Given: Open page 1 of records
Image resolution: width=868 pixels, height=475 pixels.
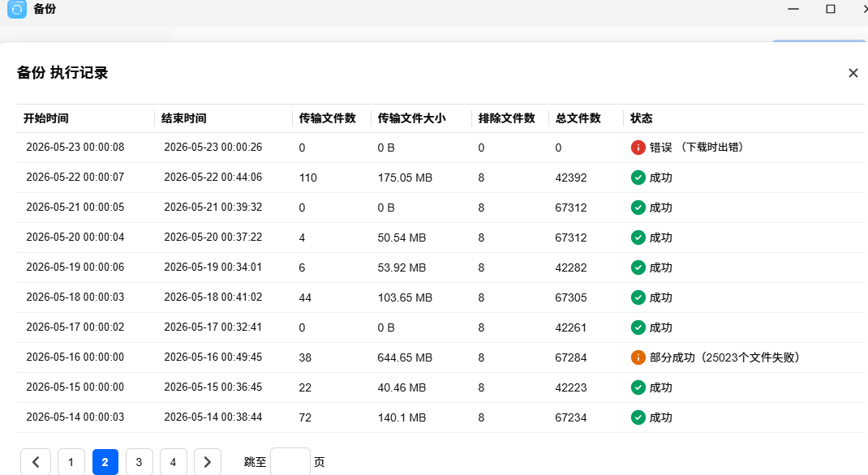Looking at the screenshot, I should [71, 462].
